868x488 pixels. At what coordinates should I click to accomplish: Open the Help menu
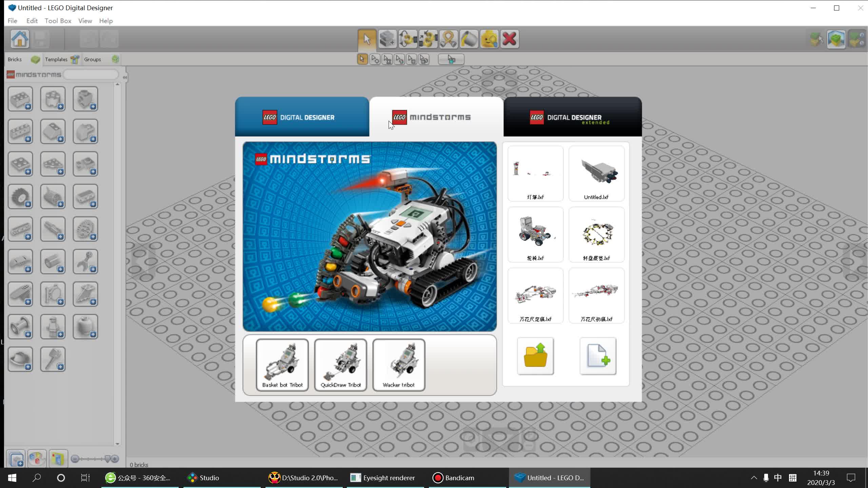click(x=106, y=21)
